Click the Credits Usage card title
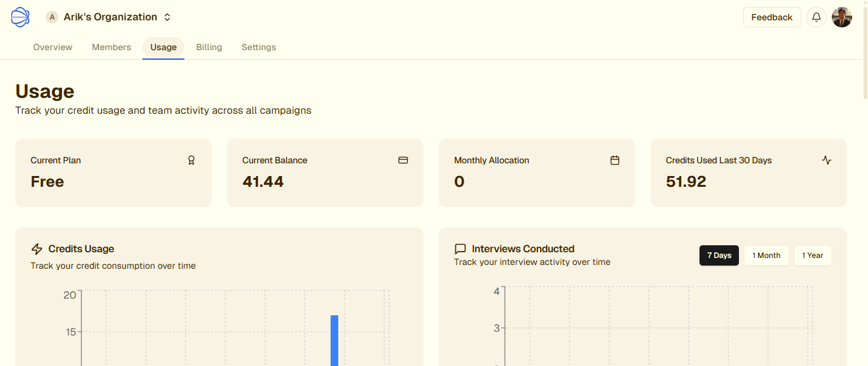 [x=81, y=249]
